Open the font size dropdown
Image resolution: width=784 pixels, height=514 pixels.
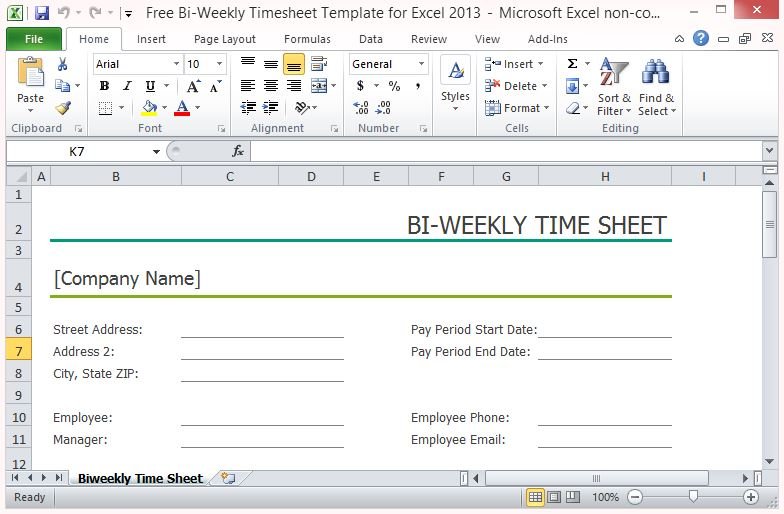[219, 64]
